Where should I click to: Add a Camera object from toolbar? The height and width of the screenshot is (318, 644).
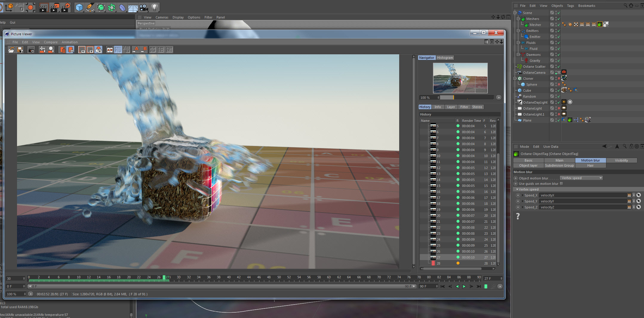point(144,7)
